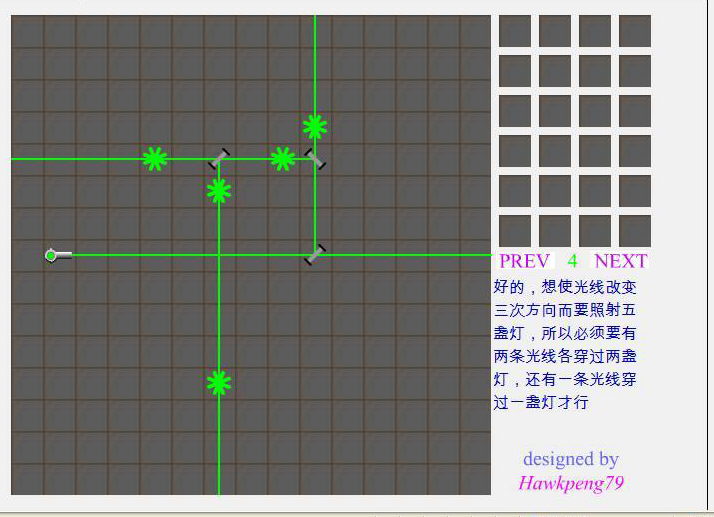Advance to next level with NEXT
Screen dimensions: 714x517
621,261
